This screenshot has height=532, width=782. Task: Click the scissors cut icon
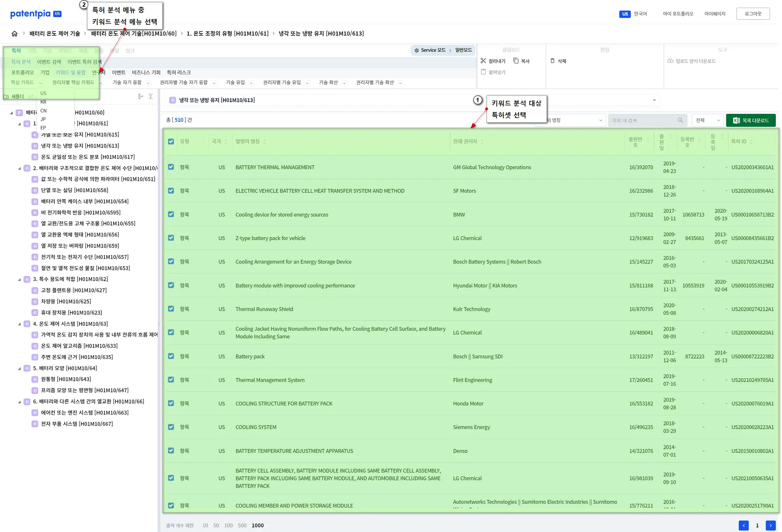click(483, 61)
